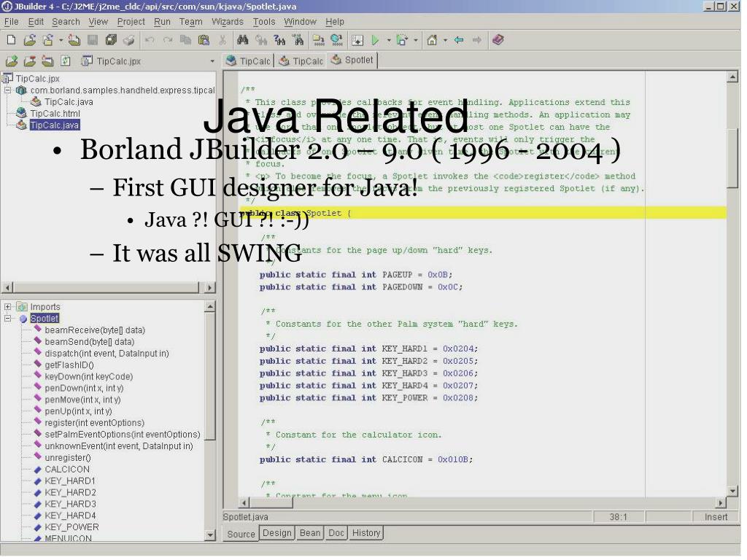This screenshot has width=747, height=560.
Task: Select the highlighted TipCalc.java project node
Action: pyautogui.click(x=54, y=126)
